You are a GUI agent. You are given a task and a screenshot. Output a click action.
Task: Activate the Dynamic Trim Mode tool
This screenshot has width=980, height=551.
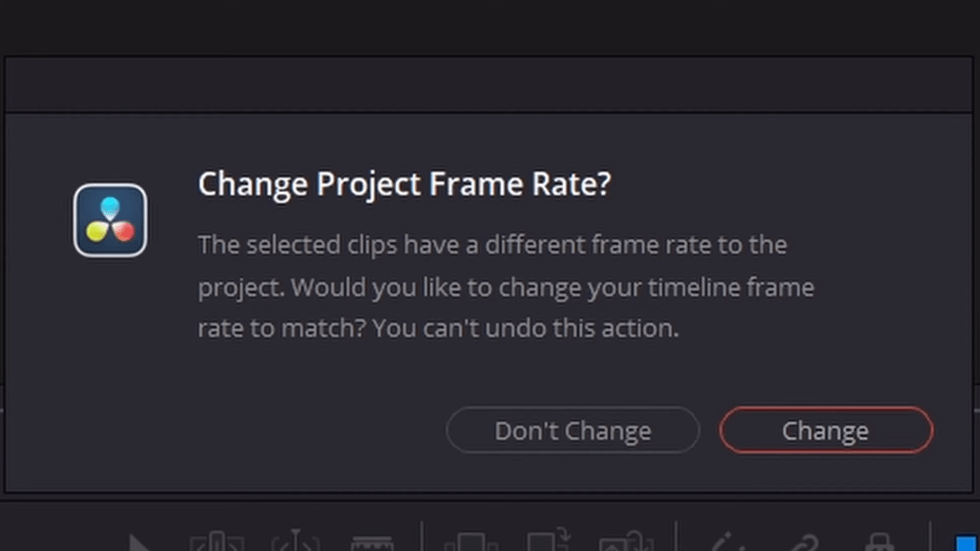(x=296, y=541)
